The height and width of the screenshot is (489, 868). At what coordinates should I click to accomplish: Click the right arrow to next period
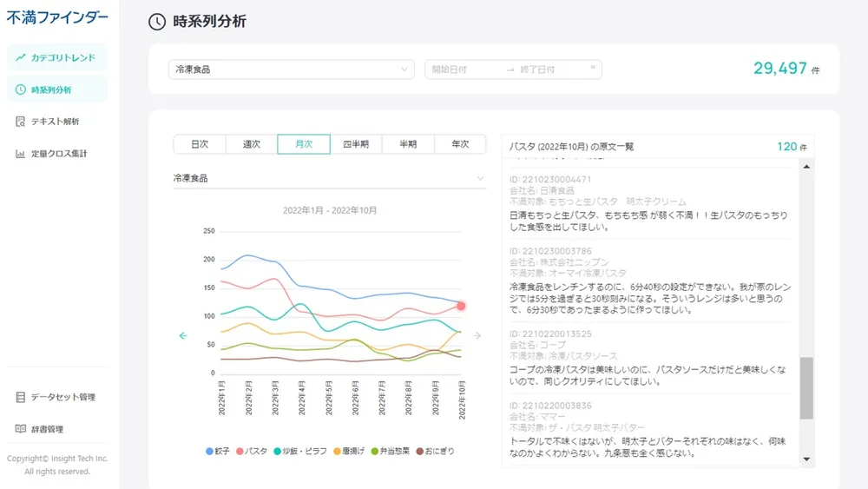477,335
